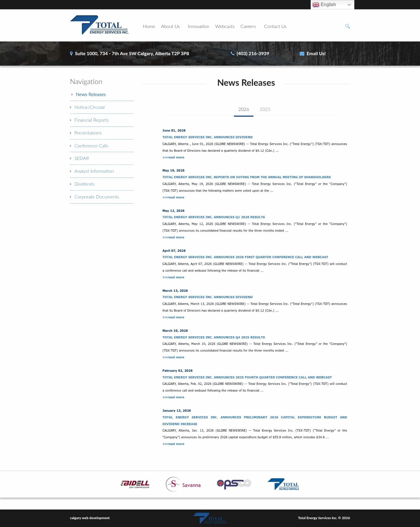This screenshot has width=420, height=527.
Task: Open the 2026 First Quarter Conference Call headline
Action: (245, 257)
